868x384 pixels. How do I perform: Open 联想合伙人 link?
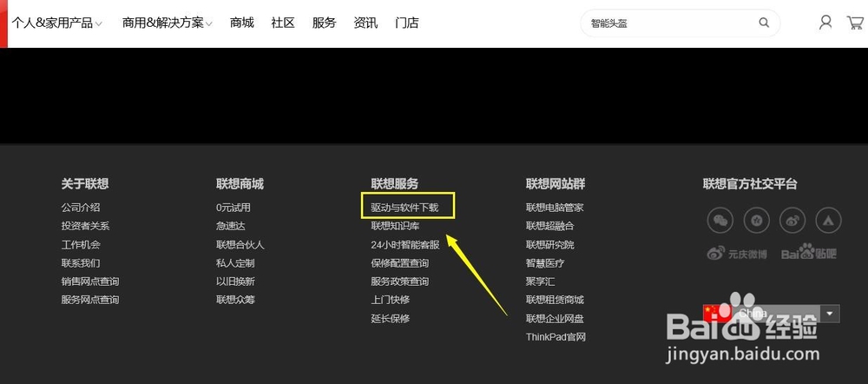click(x=240, y=244)
